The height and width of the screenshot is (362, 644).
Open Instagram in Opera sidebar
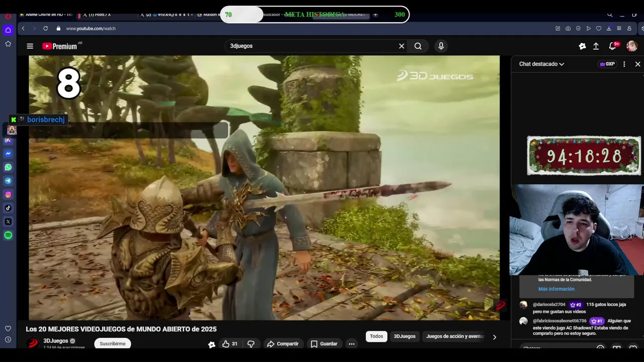(8, 195)
